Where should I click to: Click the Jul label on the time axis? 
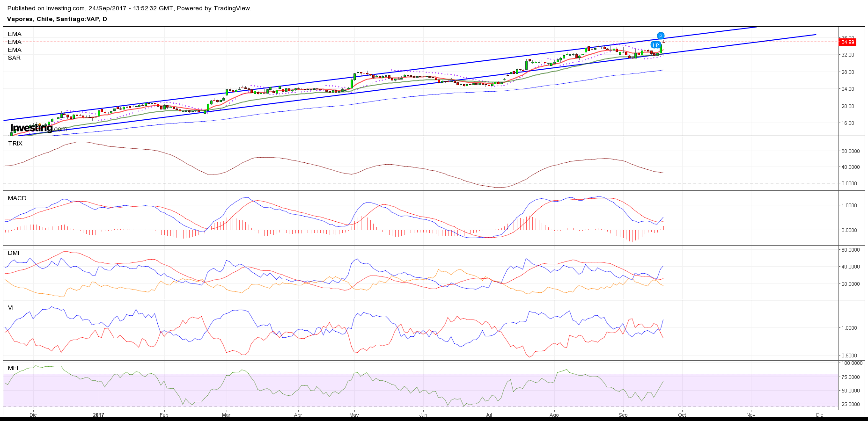(x=489, y=415)
